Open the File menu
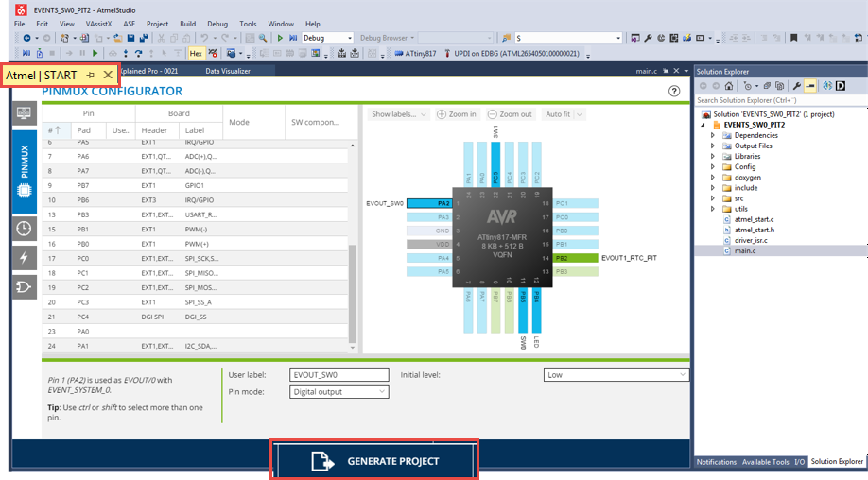The height and width of the screenshot is (480, 868). click(x=19, y=24)
